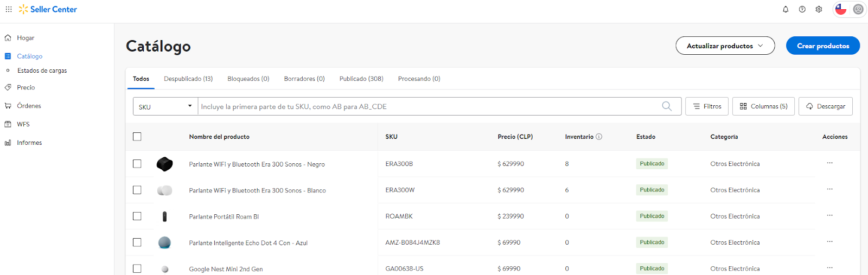
Task: Check the Google Nest Mini row
Action: point(137,268)
